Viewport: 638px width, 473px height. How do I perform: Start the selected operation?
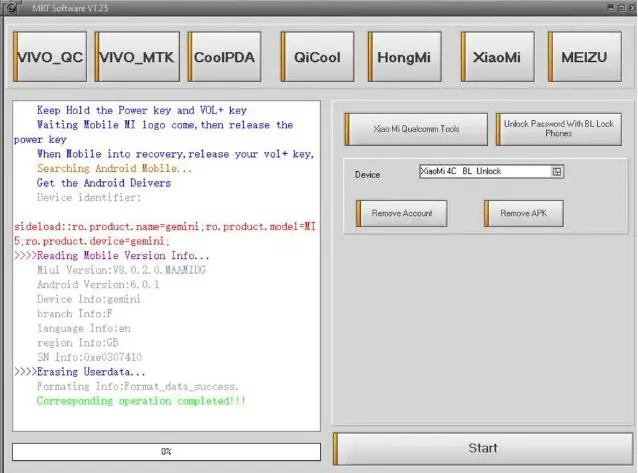pyautogui.click(x=483, y=449)
